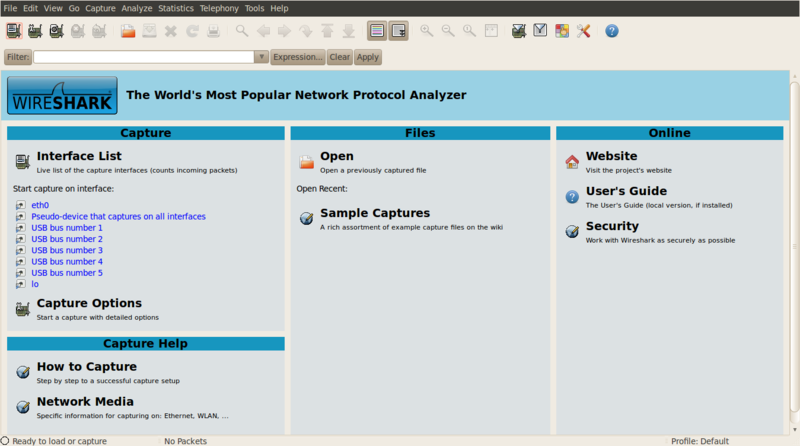Close the capture file with X icon
800x446 pixels.
pos(171,31)
